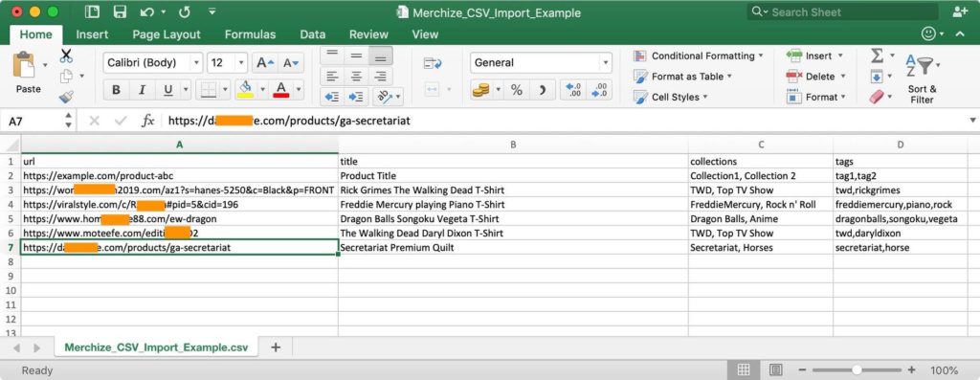Open the Formulas ribbon tab
Screen dimensions: 980x380
[250, 35]
